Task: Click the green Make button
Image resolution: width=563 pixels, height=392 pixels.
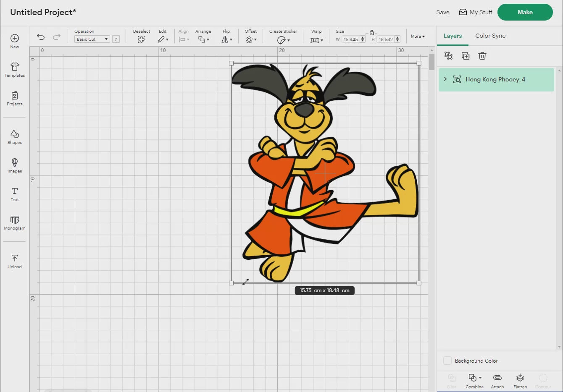Action: click(525, 12)
